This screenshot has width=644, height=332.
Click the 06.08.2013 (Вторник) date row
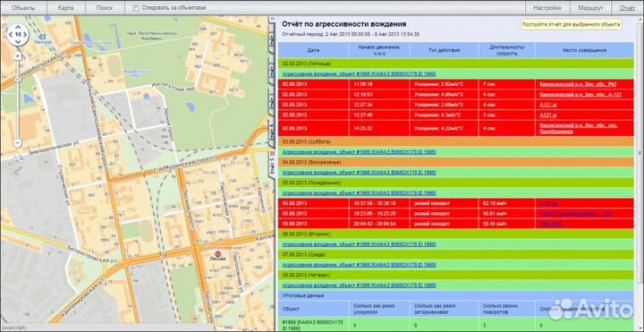pos(456,234)
